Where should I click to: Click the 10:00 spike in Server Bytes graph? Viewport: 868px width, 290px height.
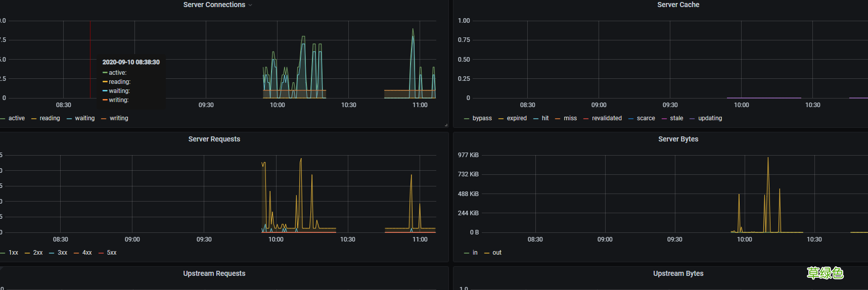coord(739,202)
